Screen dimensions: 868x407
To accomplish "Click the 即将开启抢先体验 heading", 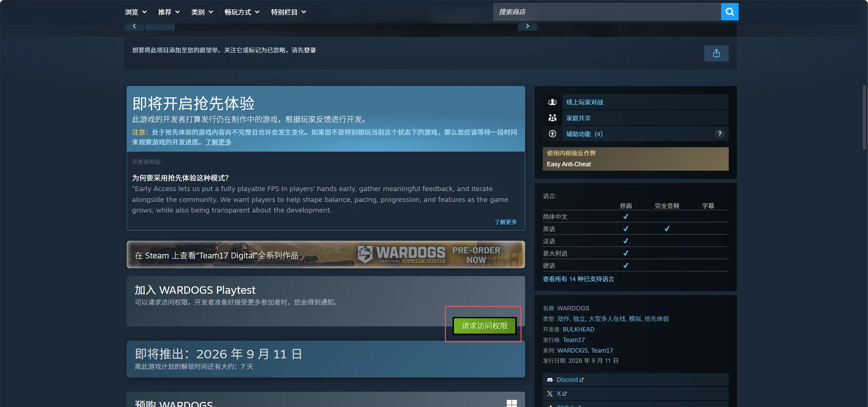I will 193,103.
